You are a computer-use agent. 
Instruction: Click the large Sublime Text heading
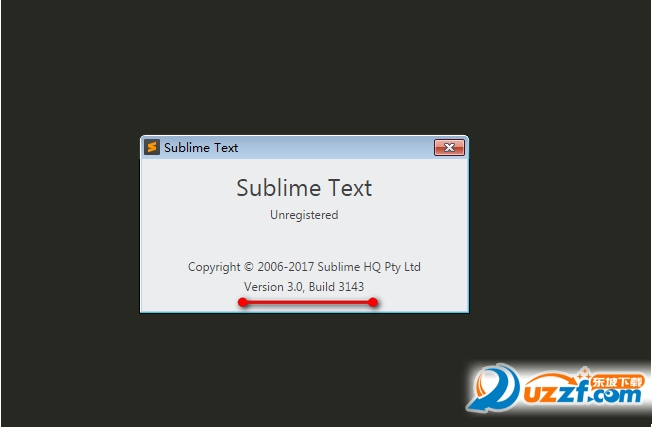304,188
